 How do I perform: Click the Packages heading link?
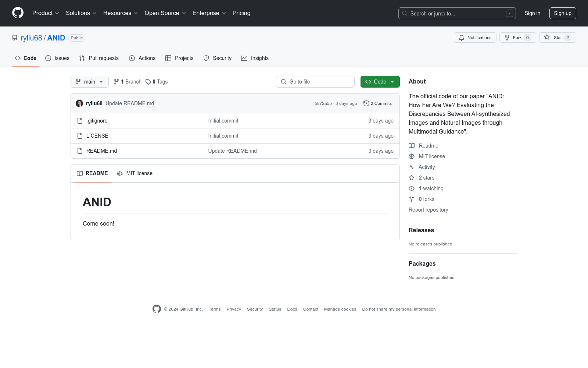click(x=422, y=264)
